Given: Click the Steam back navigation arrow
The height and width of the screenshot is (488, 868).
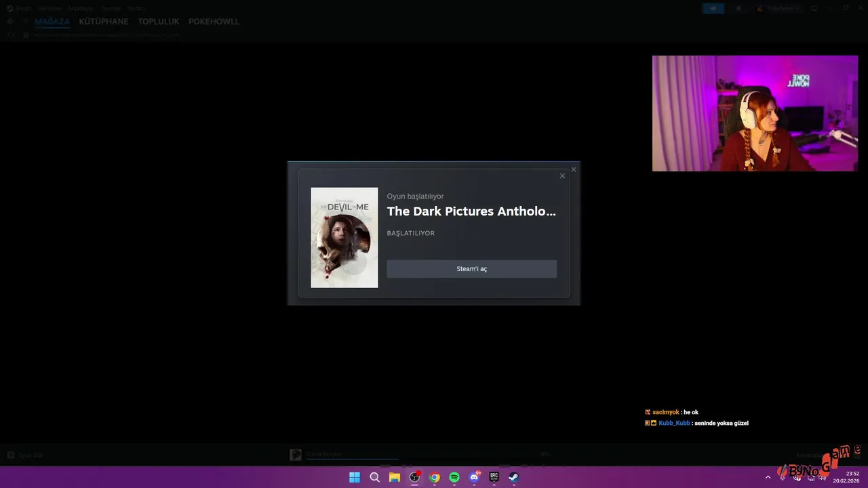Looking at the screenshot, I should pyautogui.click(x=10, y=22).
